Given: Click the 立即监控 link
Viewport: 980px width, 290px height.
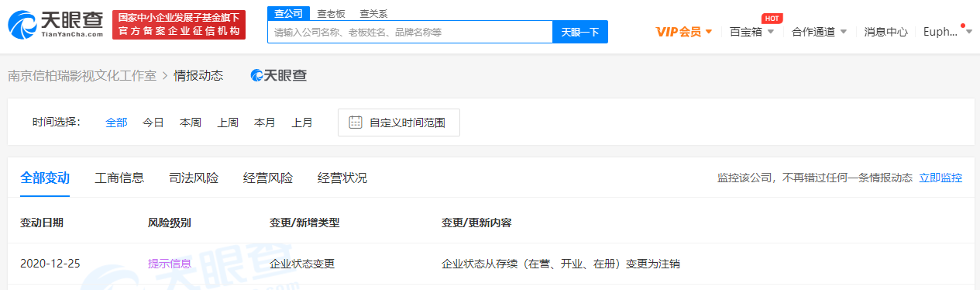Looking at the screenshot, I should [x=940, y=178].
